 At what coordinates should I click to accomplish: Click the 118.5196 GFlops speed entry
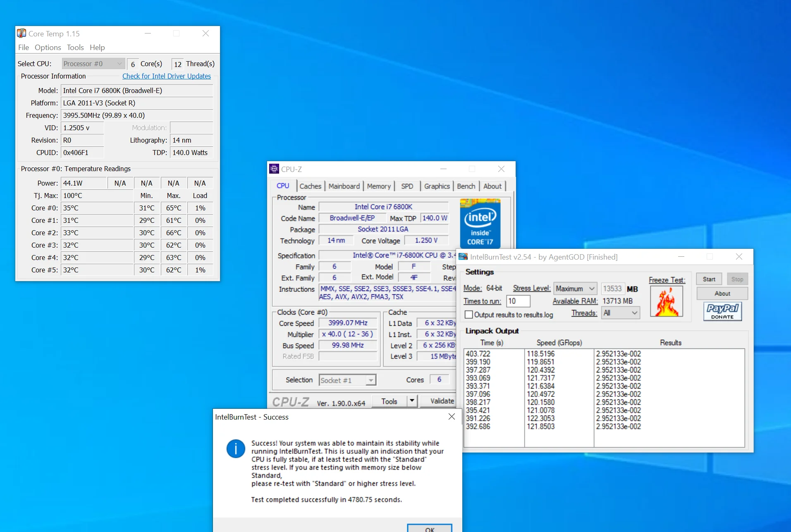point(541,354)
